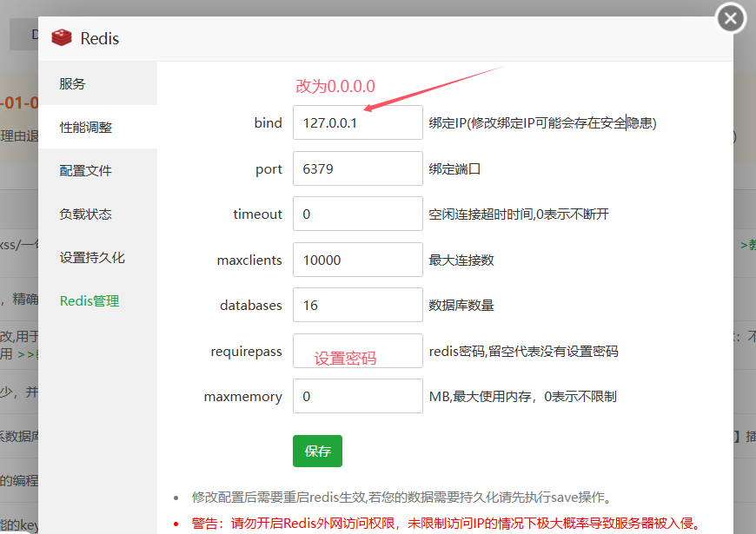
Task: Click the maxmemory input field
Action: [x=358, y=396]
